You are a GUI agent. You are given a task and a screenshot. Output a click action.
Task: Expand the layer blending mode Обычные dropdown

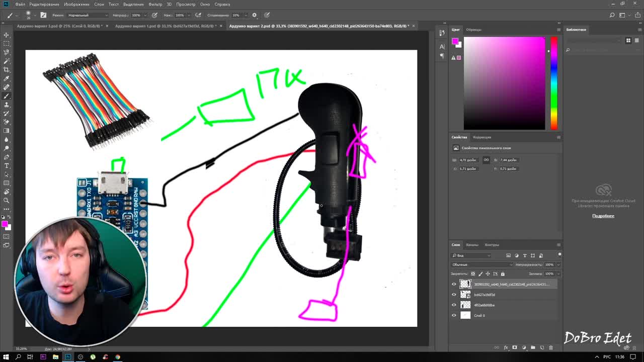click(x=481, y=264)
